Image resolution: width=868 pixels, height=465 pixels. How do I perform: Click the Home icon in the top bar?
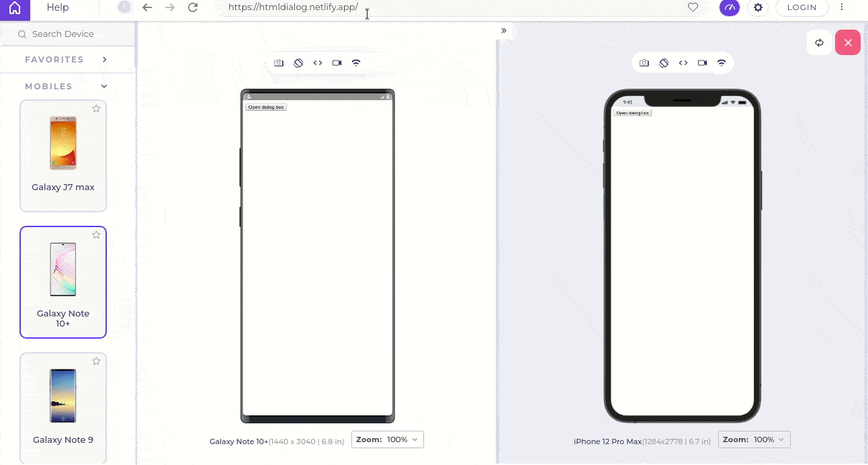(14, 8)
